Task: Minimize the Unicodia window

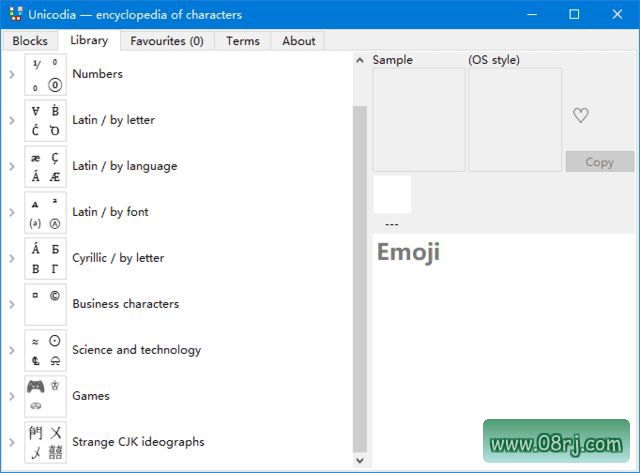Action: tap(532, 14)
